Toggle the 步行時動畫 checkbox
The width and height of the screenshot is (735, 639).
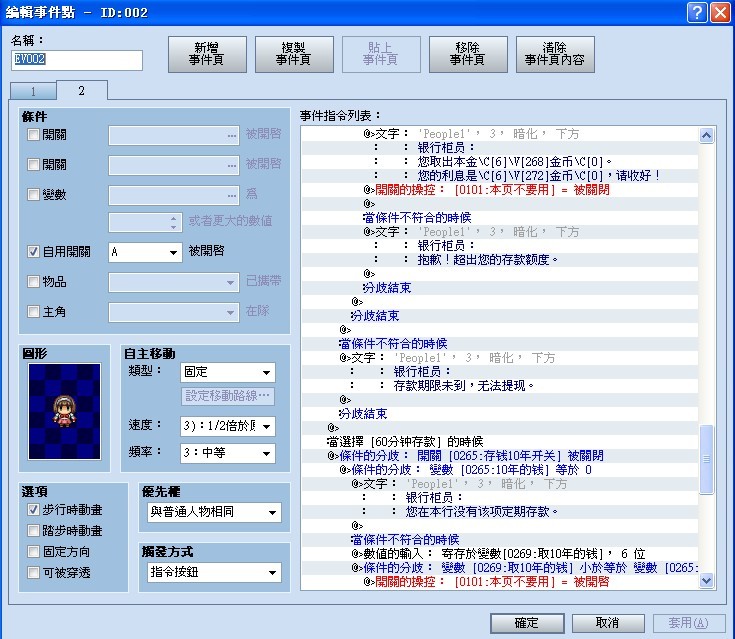(33, 510)
